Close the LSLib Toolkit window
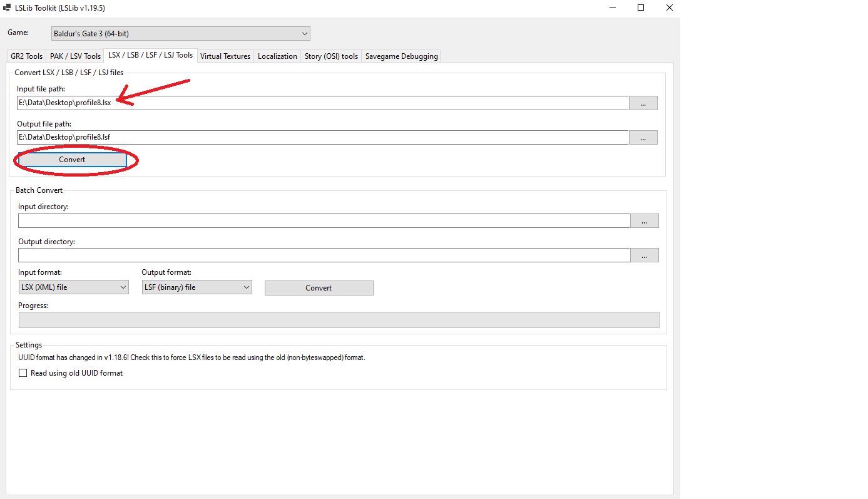This screenshot has width=868, height=499. pyautogui.click(x=669, y=8)
